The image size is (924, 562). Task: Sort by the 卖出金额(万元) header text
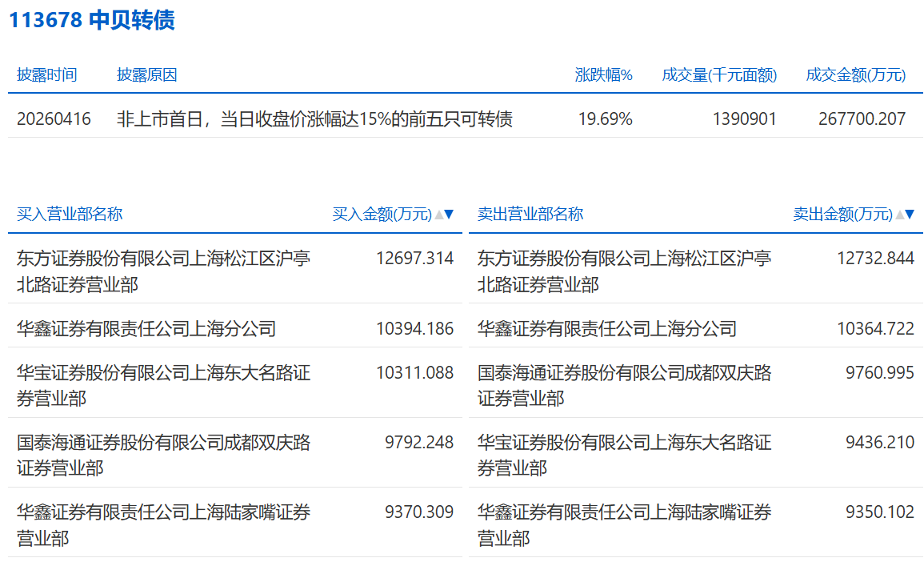[842, 215]
